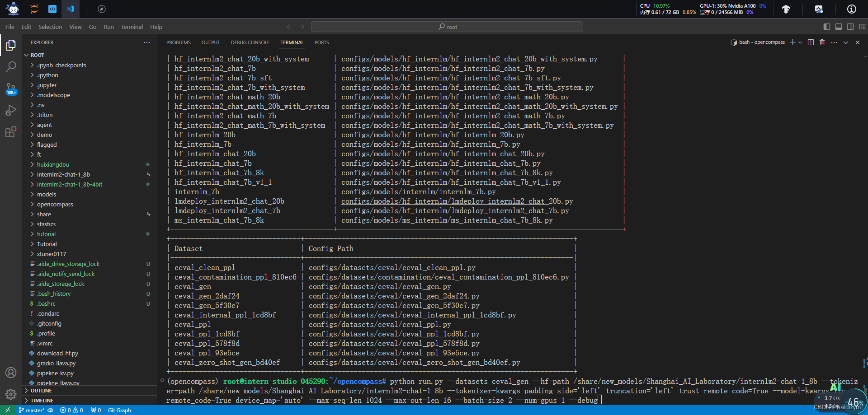Click the errors and warnings status indicator
The image size is (868, 415).
pos(72,410)
